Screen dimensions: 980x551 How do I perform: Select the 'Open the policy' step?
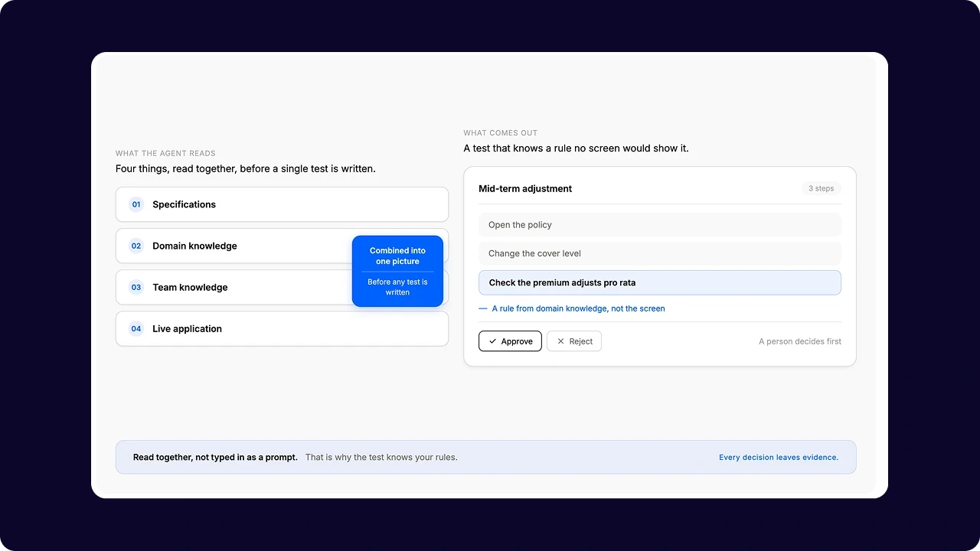[x=660, y=225]
